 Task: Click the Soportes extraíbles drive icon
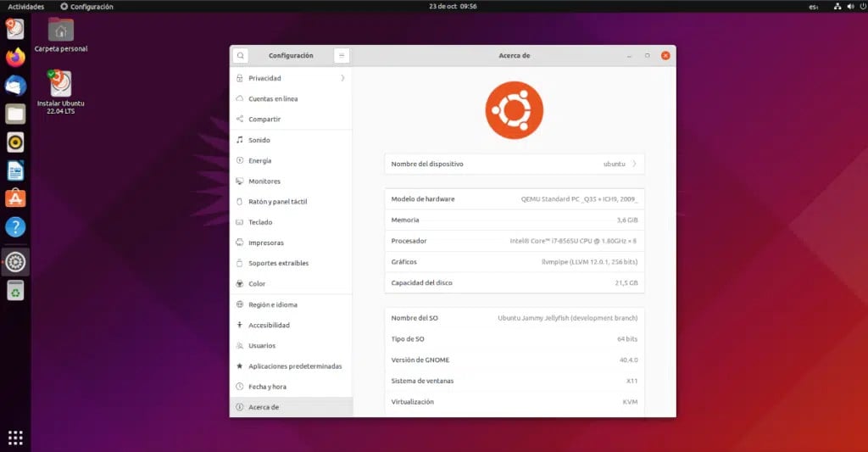240,263
